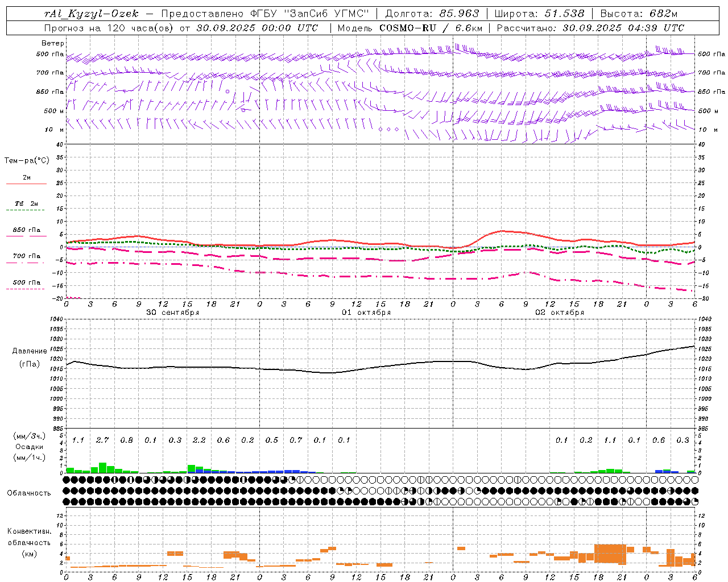Click the 500 м wind level label on left
Image resolution: width=728 pixels, height=582 pixels.
54,111
